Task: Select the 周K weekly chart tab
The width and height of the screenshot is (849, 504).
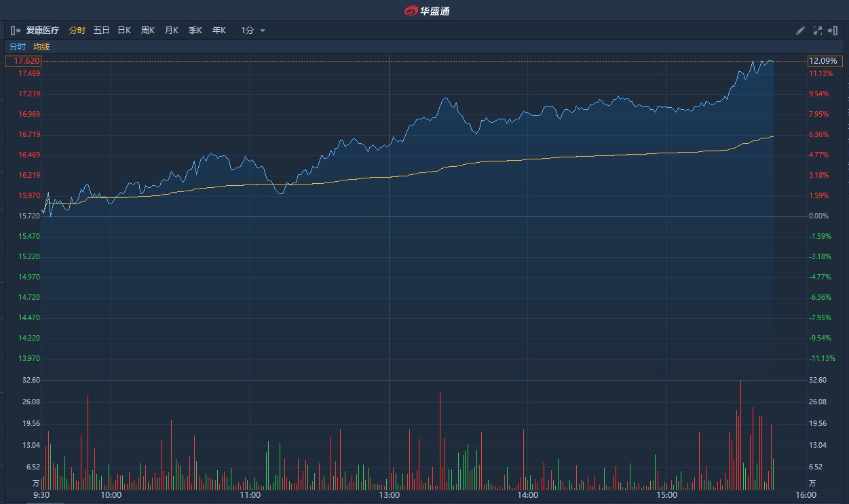Action: pos(148,31)
